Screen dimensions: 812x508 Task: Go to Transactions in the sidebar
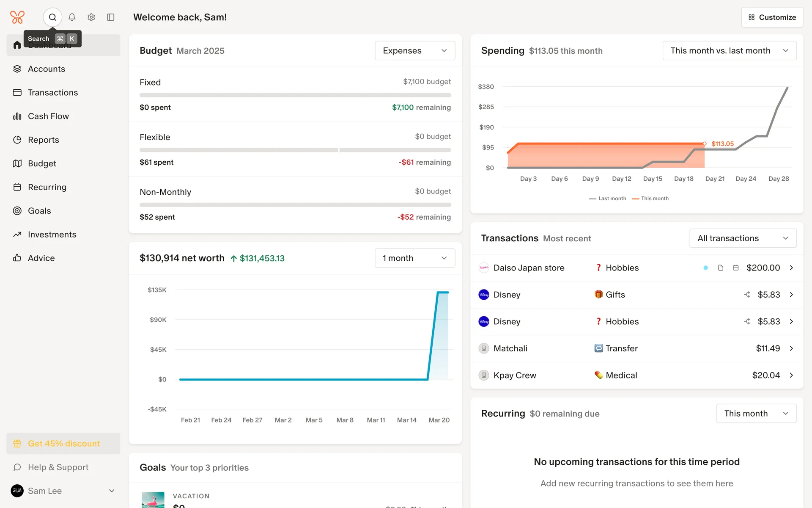point(53,93)
